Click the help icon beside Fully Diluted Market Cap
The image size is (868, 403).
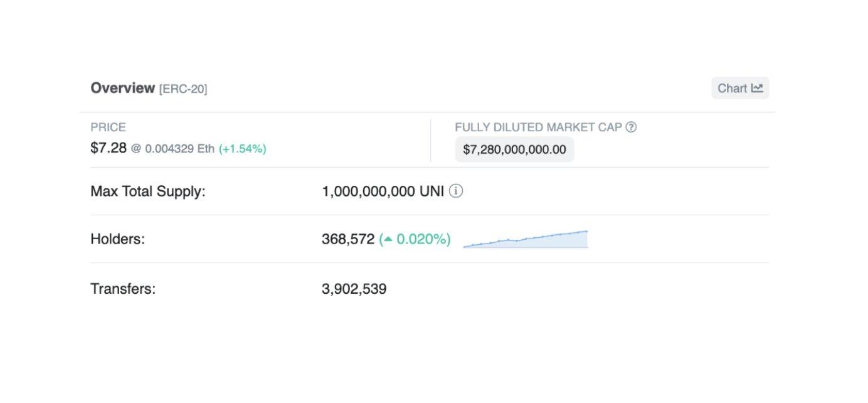[632, 127]
